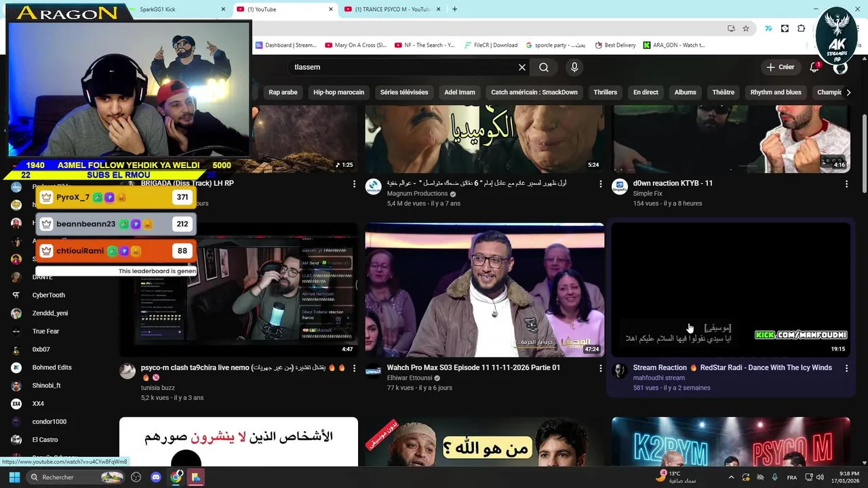Open 'NF - The Search' bookmark
The height and width of the screenshot is (488, 868).
(x=424, y=45)
